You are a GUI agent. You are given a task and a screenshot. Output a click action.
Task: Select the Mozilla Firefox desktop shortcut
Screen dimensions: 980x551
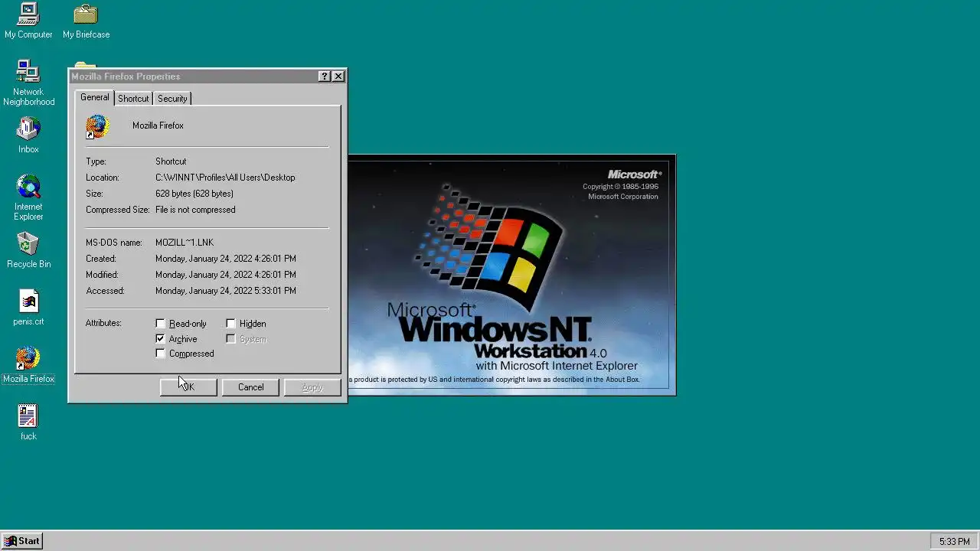pyautogui.click(x=28, y=365)
